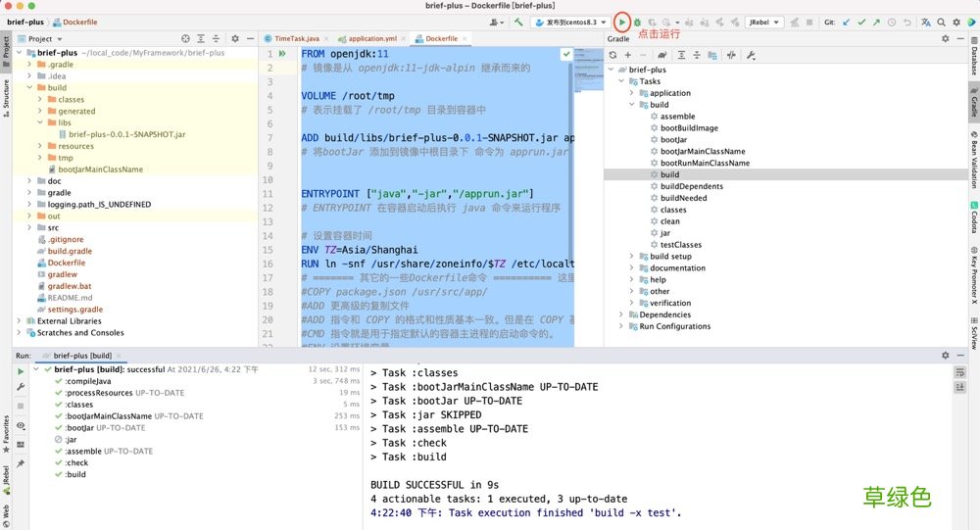Open IDE settings gear in main toolbar
This screenshot has height=530, width=980.
pyautogui.click(x=956, y=22)
